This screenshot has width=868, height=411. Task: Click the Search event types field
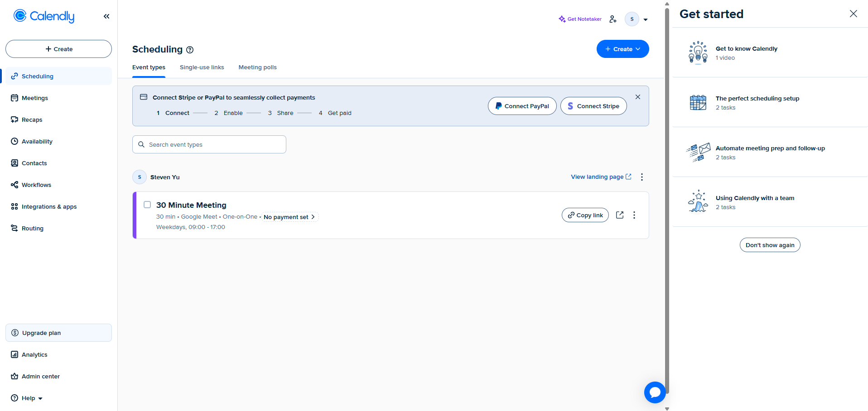209,144
